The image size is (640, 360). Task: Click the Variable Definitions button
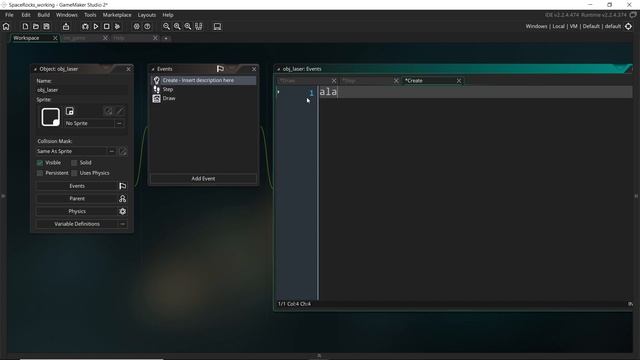pyautogui.click(x=77, y=224)
